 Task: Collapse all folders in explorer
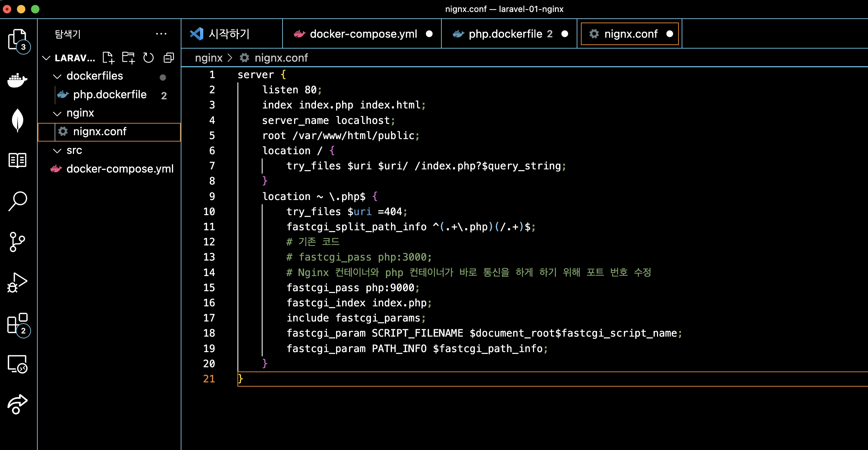pyautogui.click(x=169, y=58)
